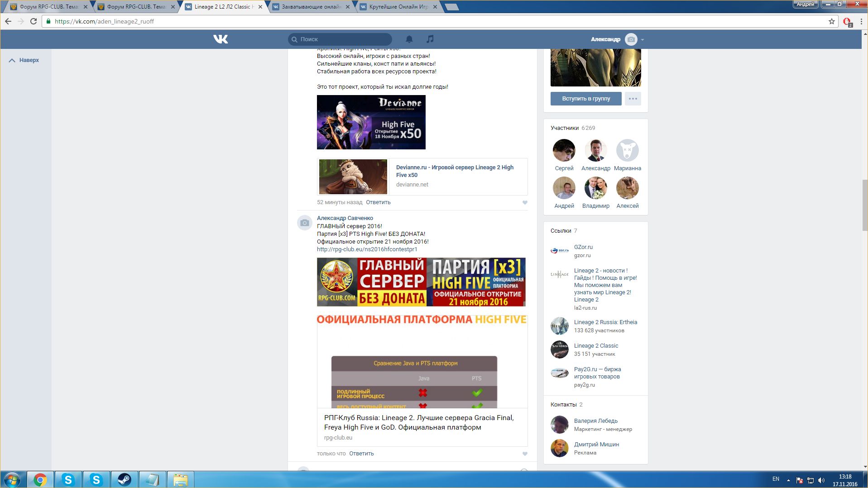868x488 pixels.
Task: Open Александр Савченко profile name
Action: [345, 218]
